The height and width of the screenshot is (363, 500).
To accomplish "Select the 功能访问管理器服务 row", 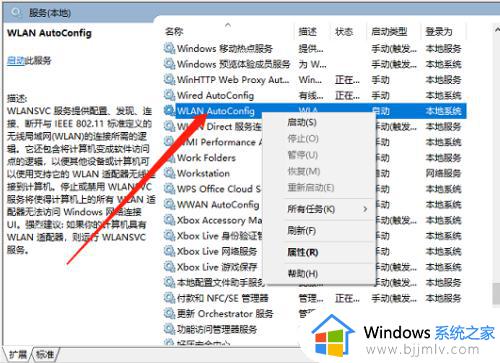I will 217,329.
